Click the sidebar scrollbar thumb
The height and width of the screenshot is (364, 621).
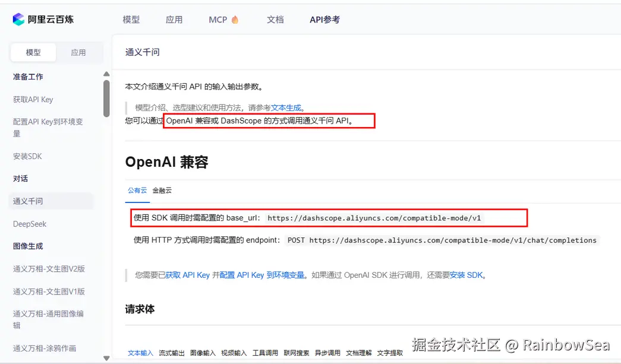pyautogui.click(x=106, y=99)
